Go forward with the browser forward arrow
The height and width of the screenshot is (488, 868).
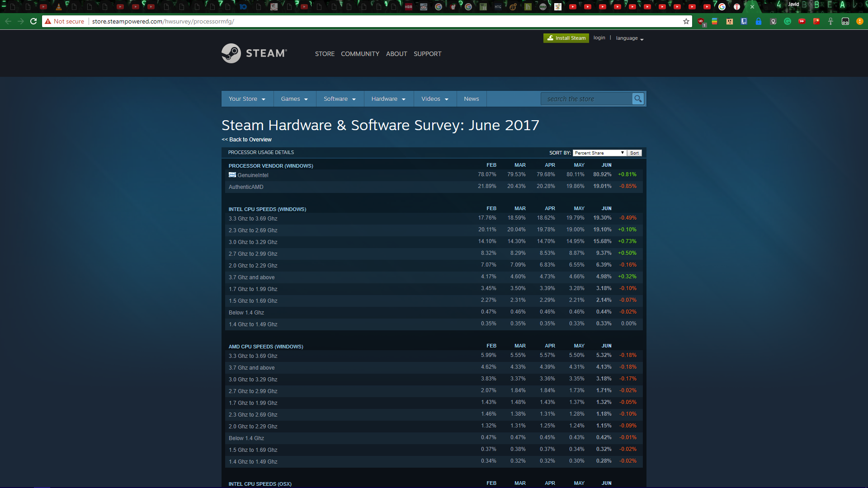click(x=21, y=21)
